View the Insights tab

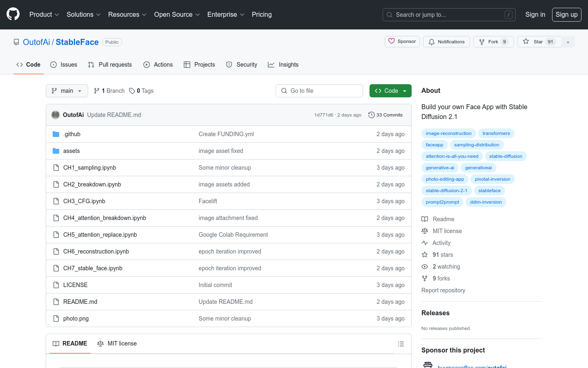(x=283, y=65)
